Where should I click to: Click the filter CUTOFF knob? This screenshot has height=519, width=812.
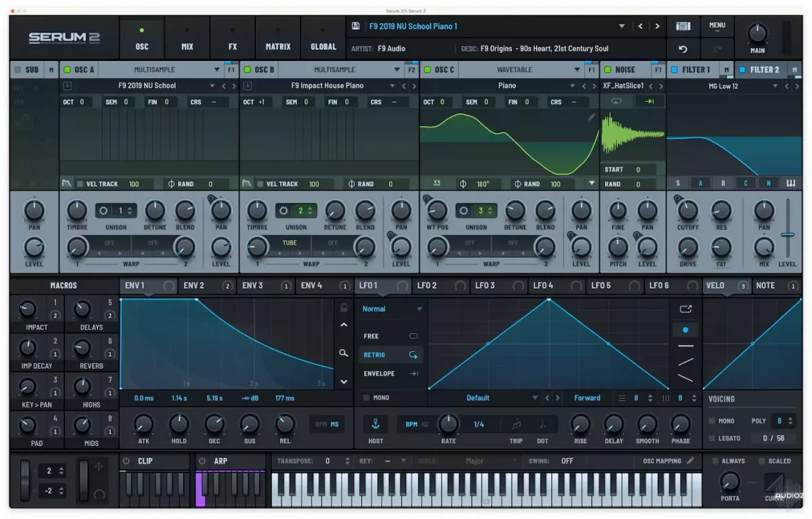pyautogui.click(x=687, y=210)
